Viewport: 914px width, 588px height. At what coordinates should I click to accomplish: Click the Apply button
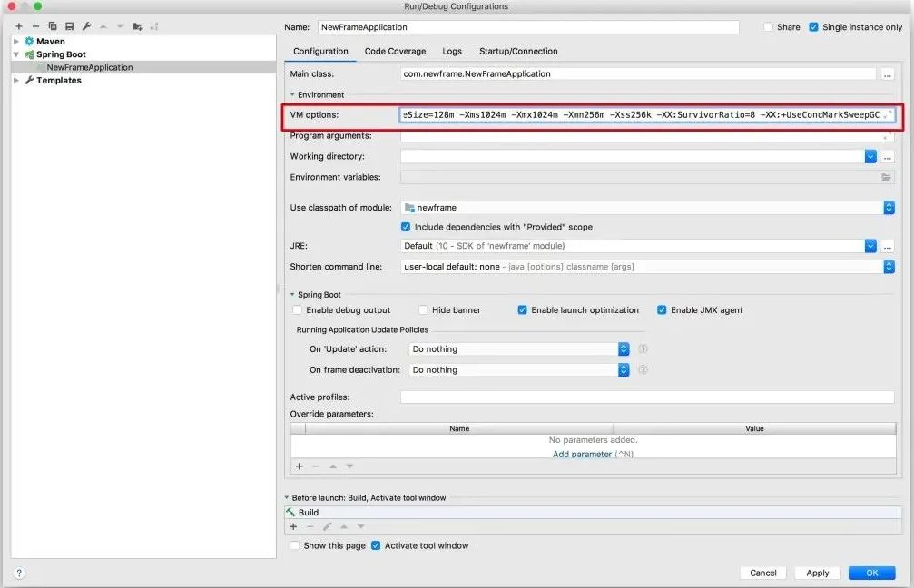(x=817, y=573)
